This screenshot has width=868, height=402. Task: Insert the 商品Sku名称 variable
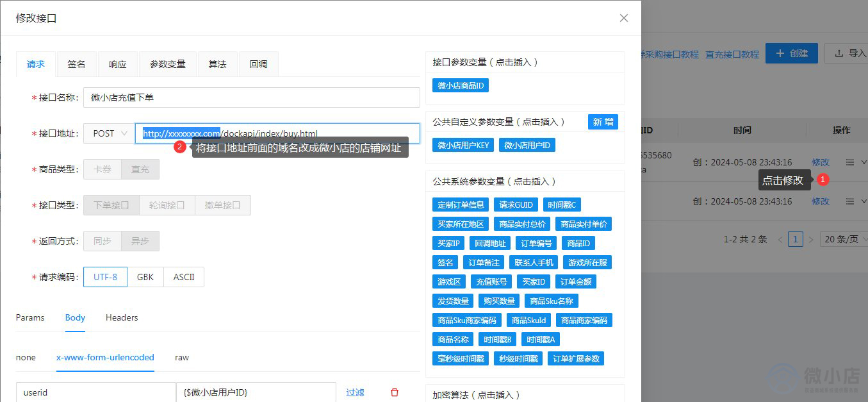[x=552, y=301]
